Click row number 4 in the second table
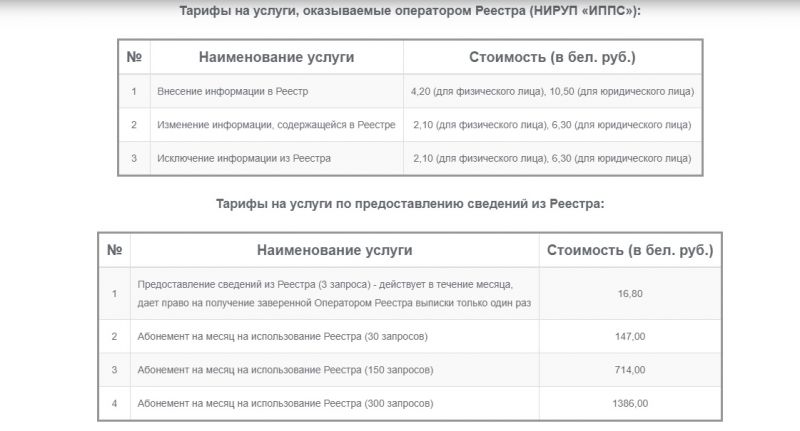The width and height of the screenshot is (800, 431). pos(114,403)
